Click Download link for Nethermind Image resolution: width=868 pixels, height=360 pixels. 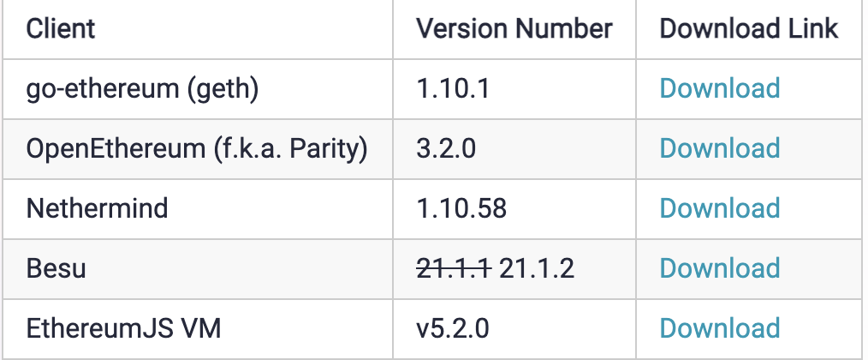click(x=719, y=208)
